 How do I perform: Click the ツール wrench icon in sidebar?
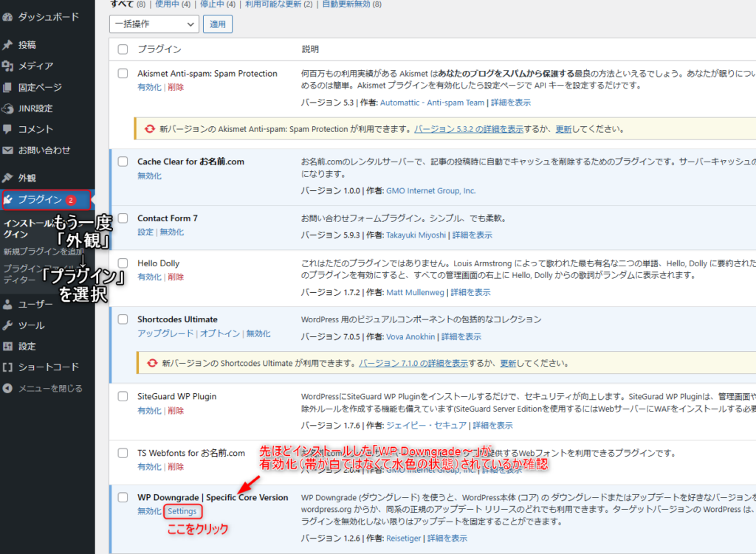click(x=7, y=325)
